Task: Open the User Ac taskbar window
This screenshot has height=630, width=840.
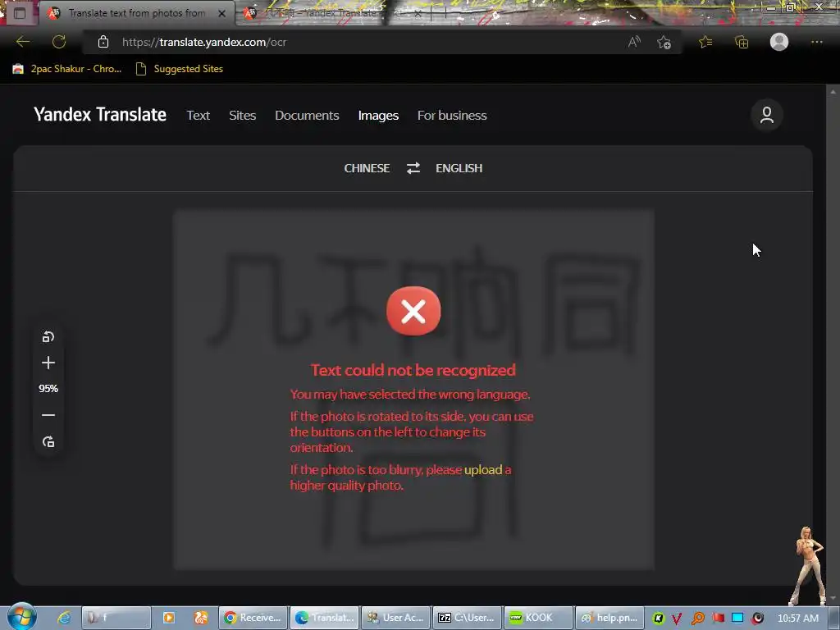Action: (x=396, y=618)
